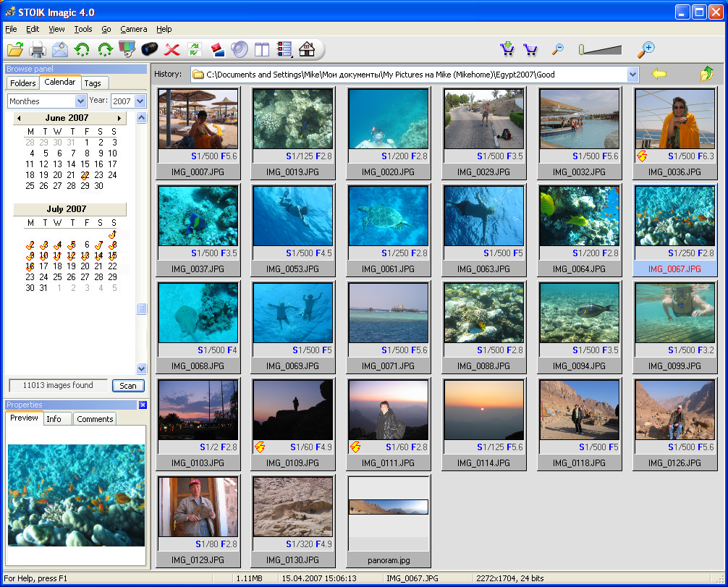Select thumbnail IMG_0036.JPG

(675, 133)
